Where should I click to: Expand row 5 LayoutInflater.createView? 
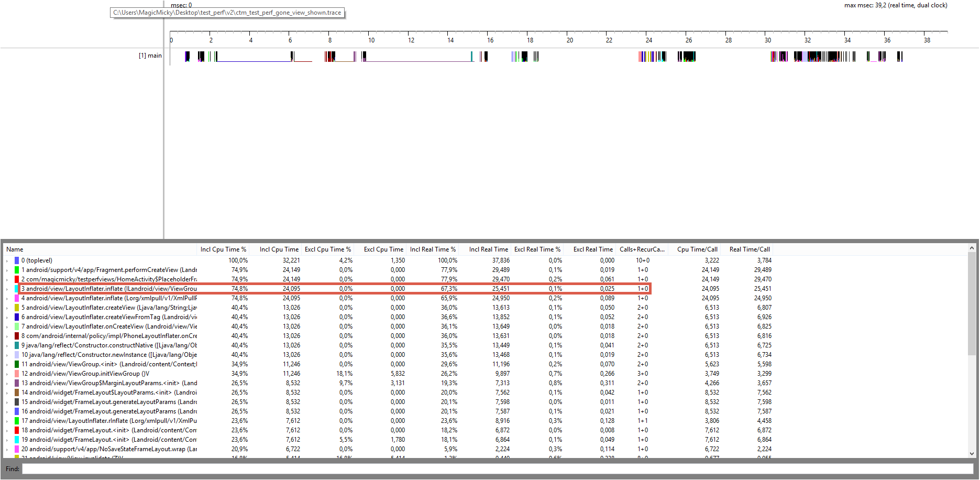7,308
